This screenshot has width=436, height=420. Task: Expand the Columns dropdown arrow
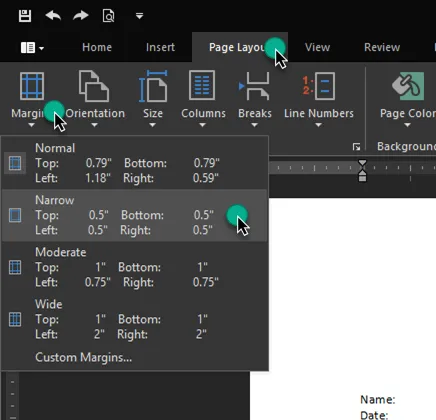point(202,125)
